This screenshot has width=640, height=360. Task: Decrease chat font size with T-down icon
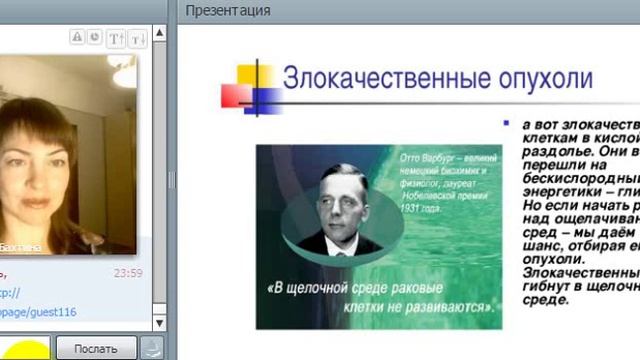click(138, 39)
